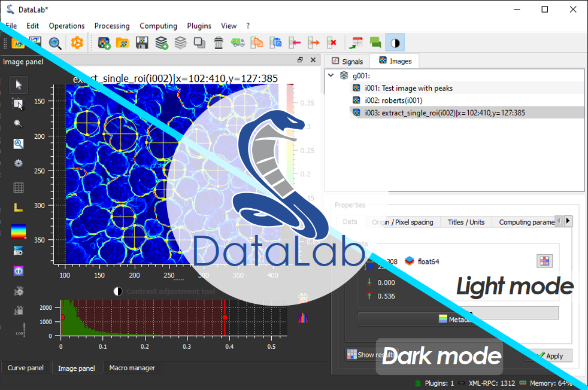
Task: Open the Processing menu
Action: click(112, 26)
